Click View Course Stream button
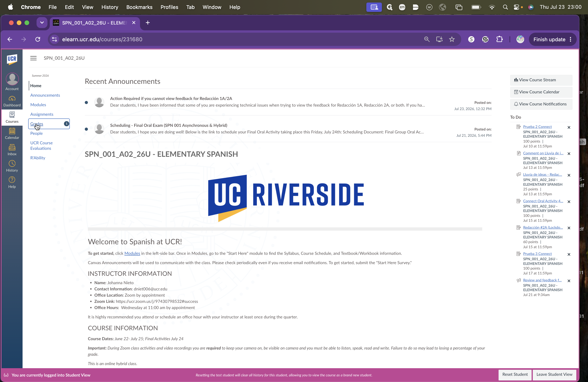 (541, 80)
